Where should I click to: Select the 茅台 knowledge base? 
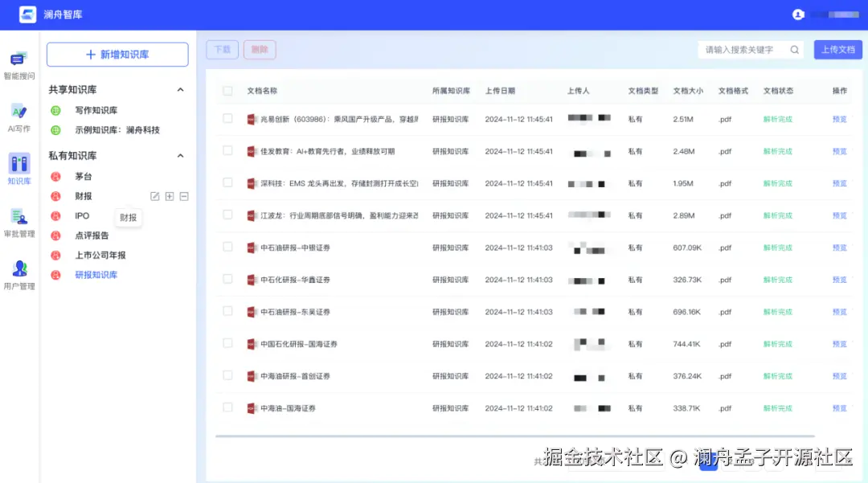pos(84,177)
